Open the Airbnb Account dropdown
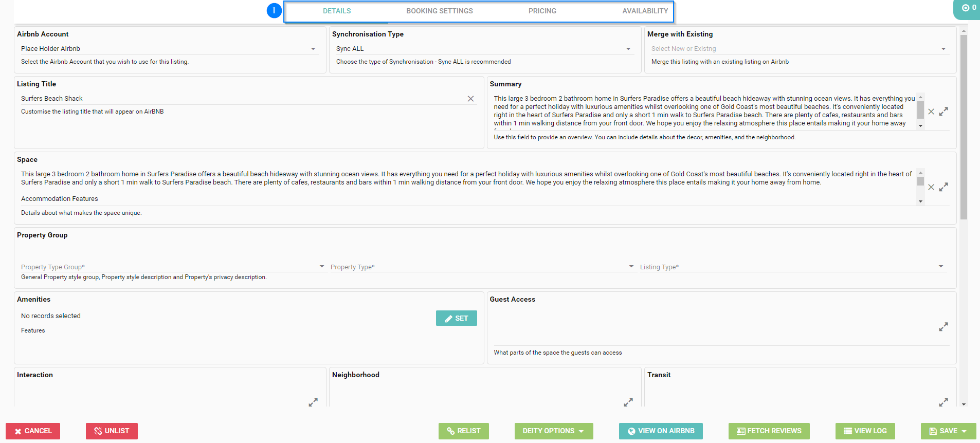The height and width of the screenshot is (443, 980). 313,49
